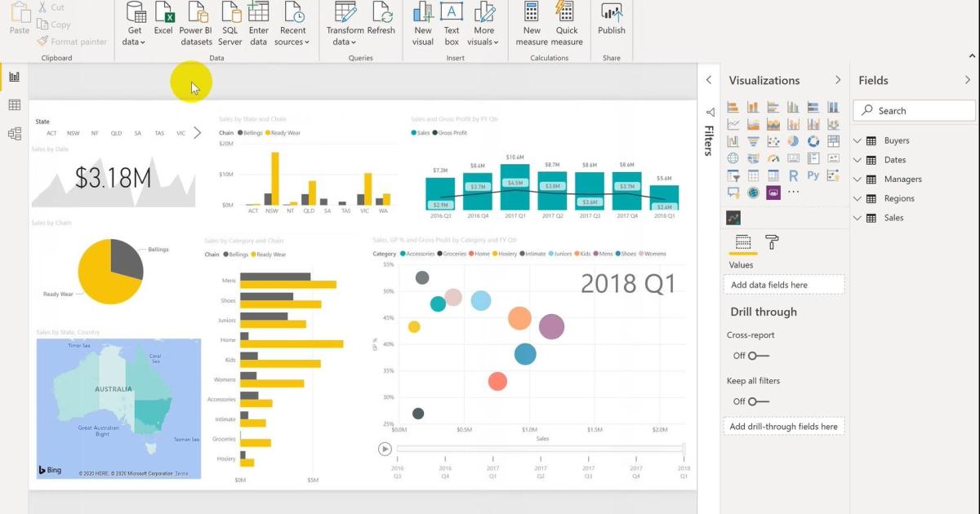Open the Model view in sidebar

14,134
